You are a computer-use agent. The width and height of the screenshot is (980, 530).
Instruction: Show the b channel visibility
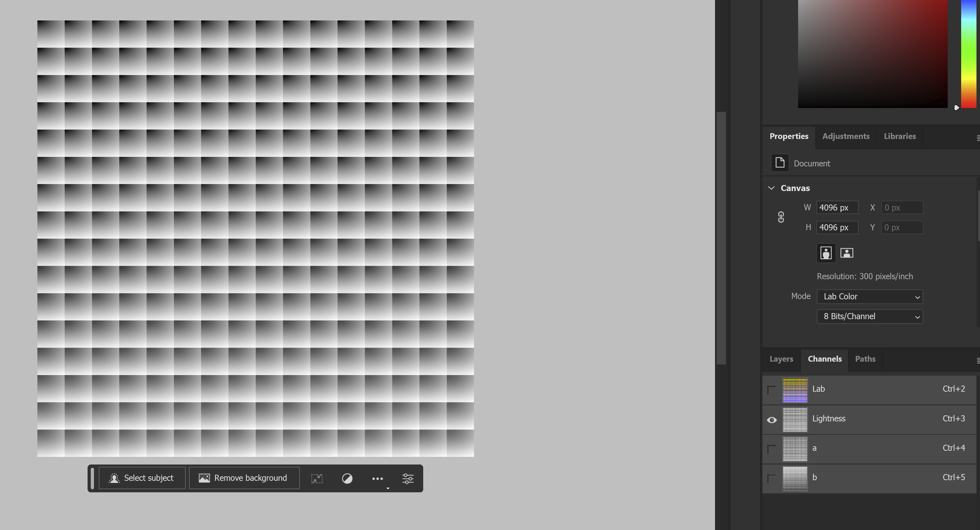click(x=772, y=478)
